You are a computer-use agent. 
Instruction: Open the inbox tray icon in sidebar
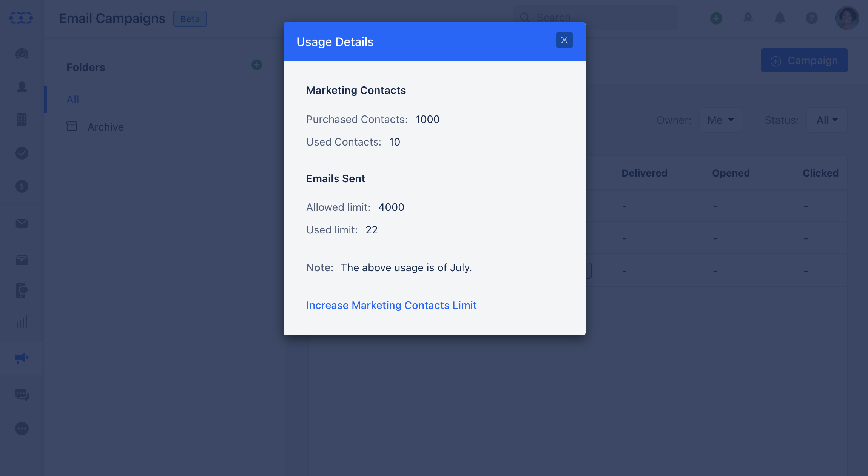[22, 260]
